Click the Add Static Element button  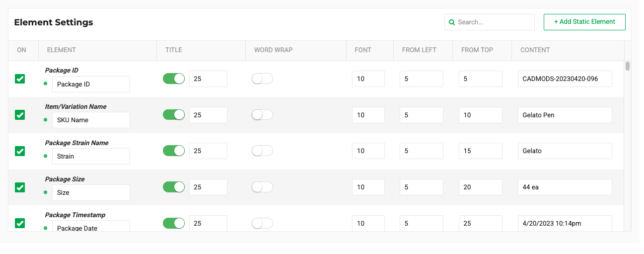tap(584, 22)
